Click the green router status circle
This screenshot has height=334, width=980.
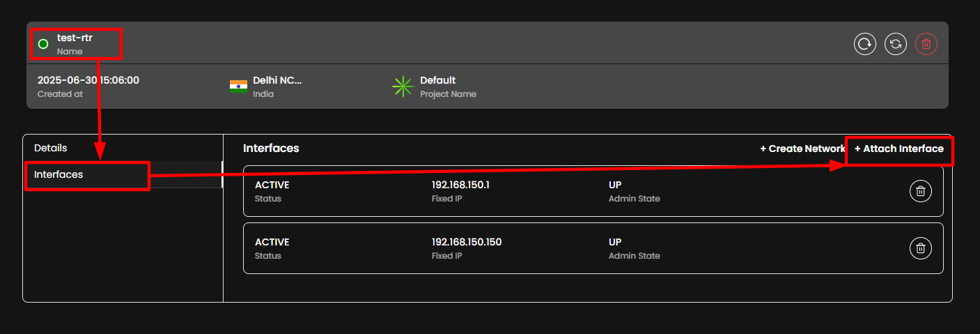point(43,44)
